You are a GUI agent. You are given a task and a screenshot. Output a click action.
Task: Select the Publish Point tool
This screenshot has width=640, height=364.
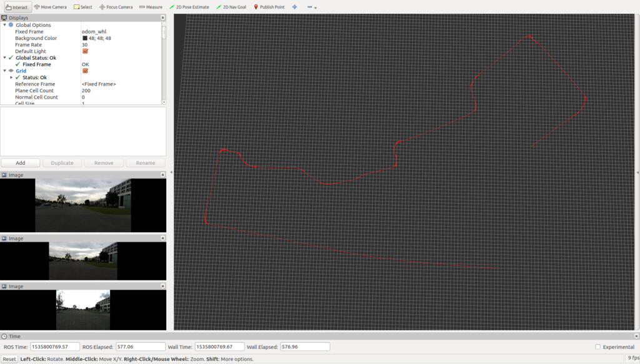pos(269,7)
